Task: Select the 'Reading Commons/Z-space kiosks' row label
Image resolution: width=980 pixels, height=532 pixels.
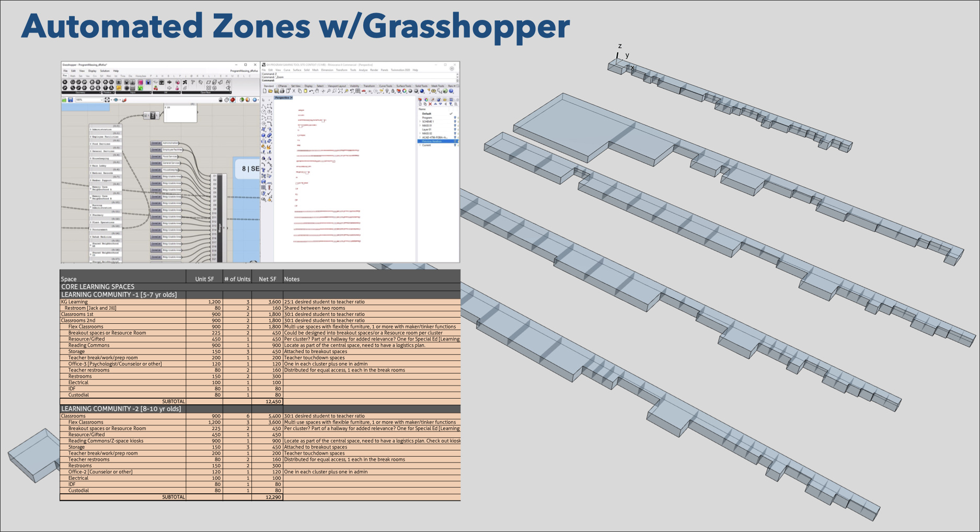Action: tap(106, 441)
